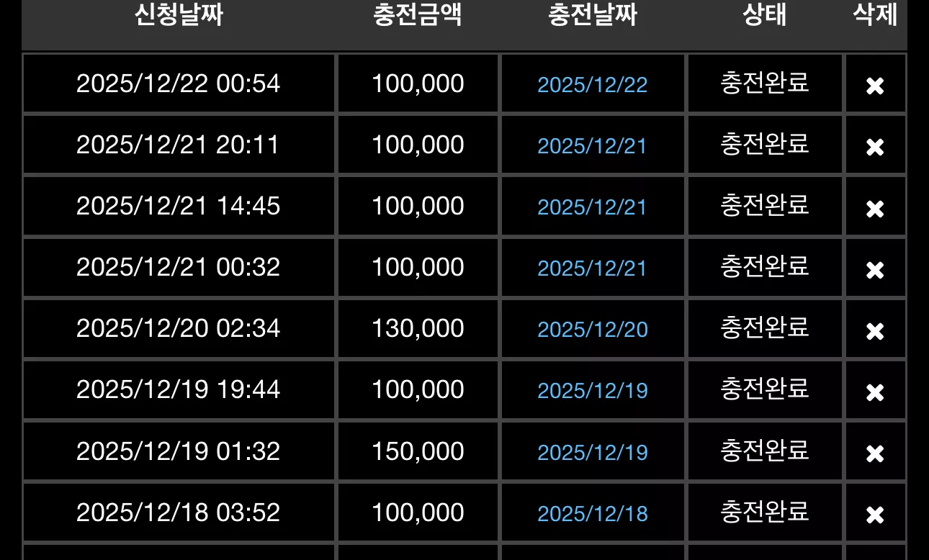Delete the 2025/12/22 00:54 charge record
The image size is (929, 560).
(x=875, y=86)
